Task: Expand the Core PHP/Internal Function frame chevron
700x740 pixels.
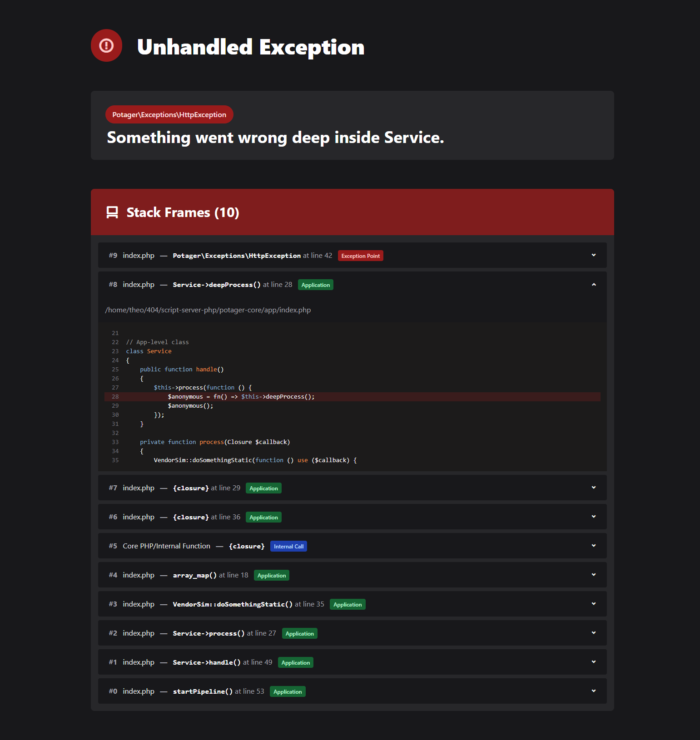Action: [593, 546]
